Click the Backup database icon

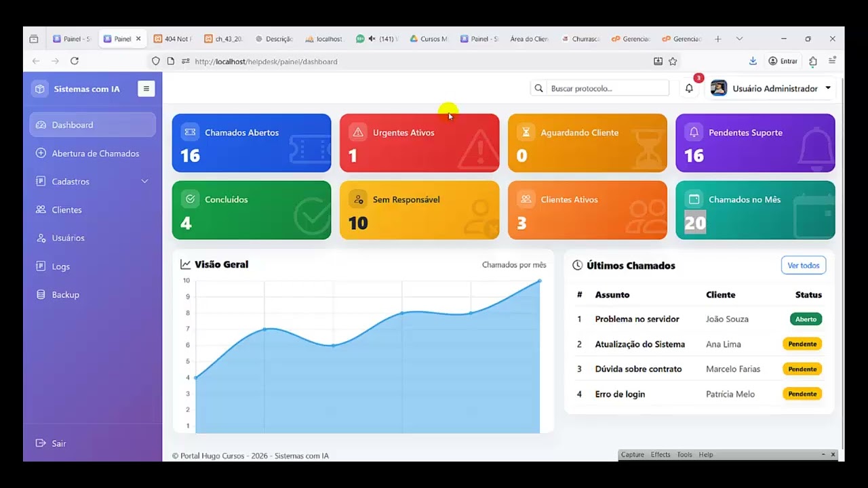coord(41,295)
